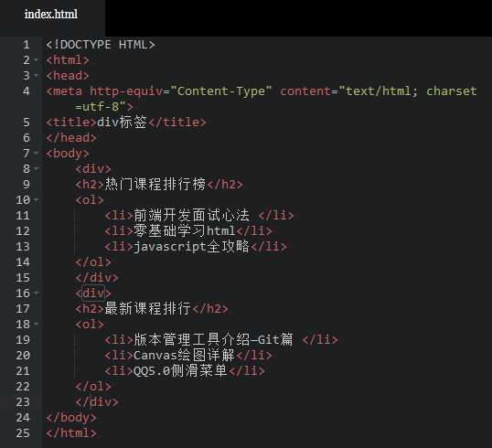Click the highlighted div tag on line 16

click(x=93, y=293)
